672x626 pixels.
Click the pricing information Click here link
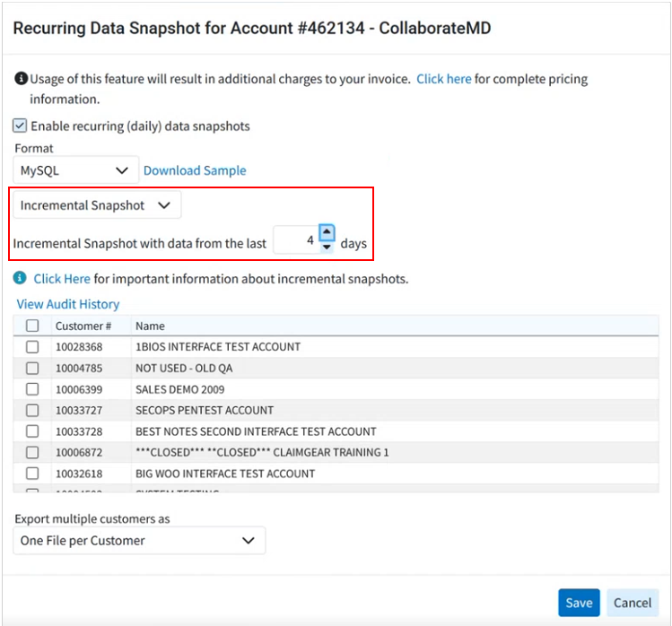(443, 79)
